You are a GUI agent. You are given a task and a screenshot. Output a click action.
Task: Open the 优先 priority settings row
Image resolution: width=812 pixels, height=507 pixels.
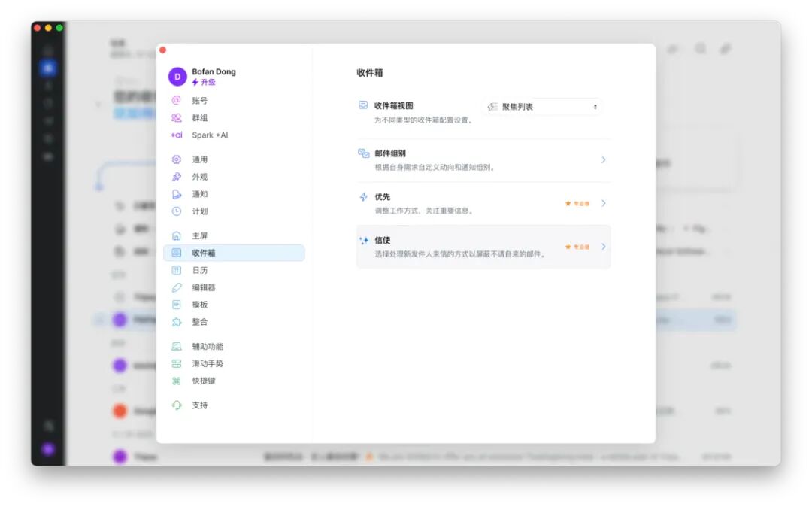[x=483, y=204]
